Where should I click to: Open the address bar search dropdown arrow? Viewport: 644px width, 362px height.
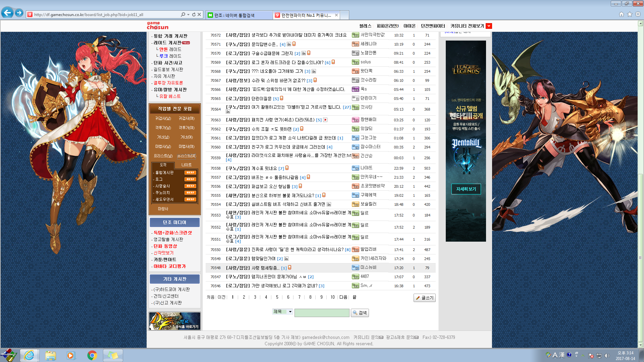(189, 15)
